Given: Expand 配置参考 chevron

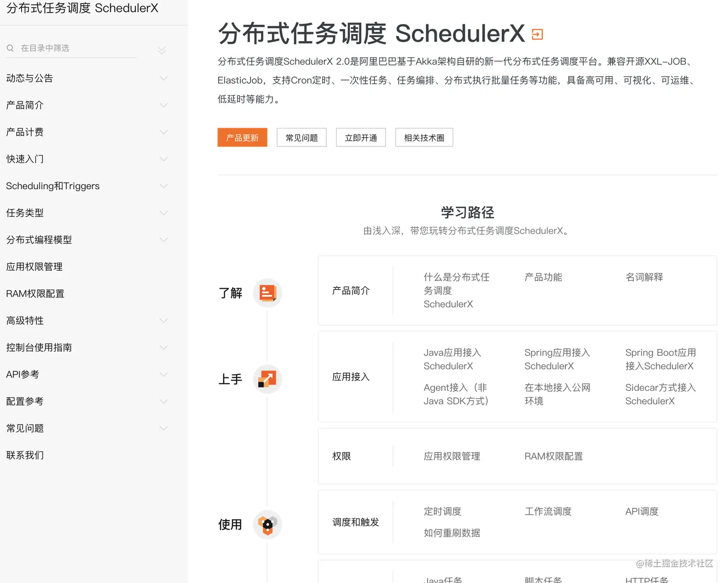Looking at the screenshot, I should tap(164, 402).
